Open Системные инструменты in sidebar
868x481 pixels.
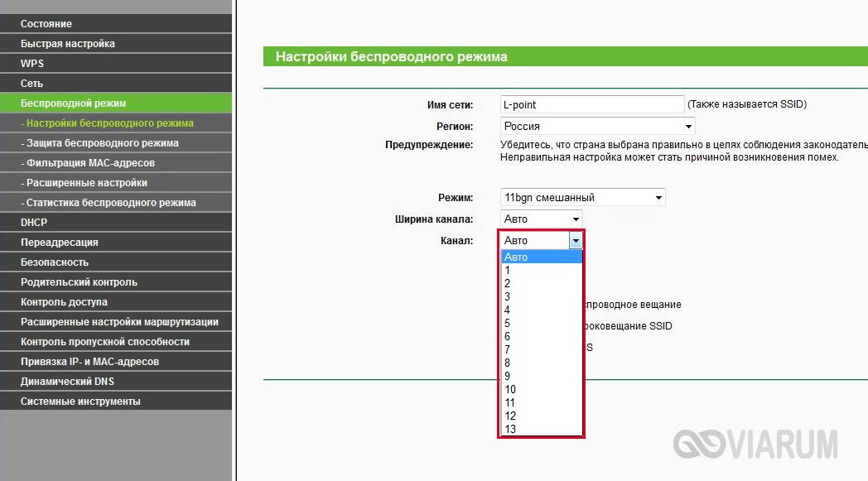[x=80, y=402]
